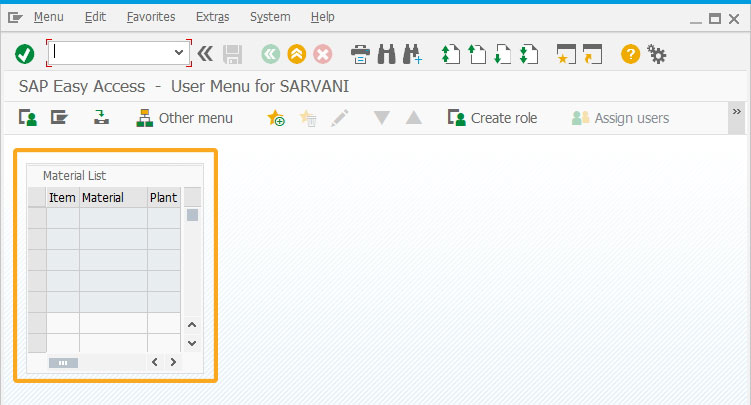Go to First Page icon
Image resolution: width=751 pixels, height=405 pixels.
[451, 54]
